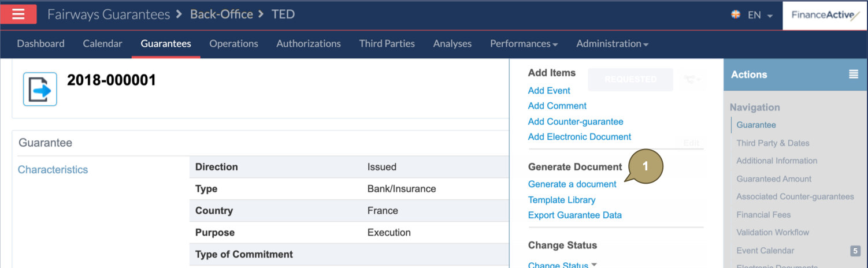Screen dimensions: 868x268
Task: Switch to the Dashboard tab
Action: [40, 44]
